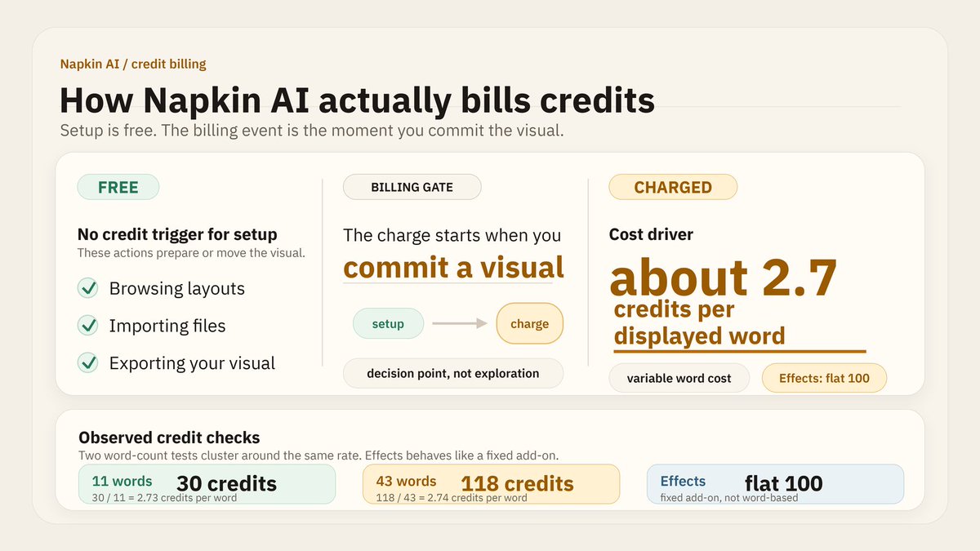This screenshot has width=980, height=551.
Task: Click the Observed credit checks heading
Action: pos(169,438)
